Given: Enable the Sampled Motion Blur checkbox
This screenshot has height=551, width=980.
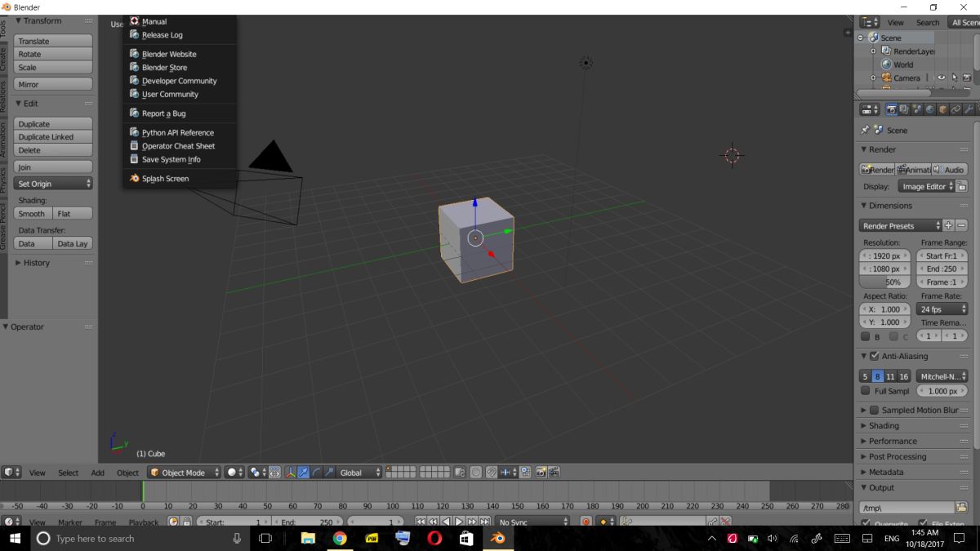Looking at the screenshot, I should click(875, 410).
